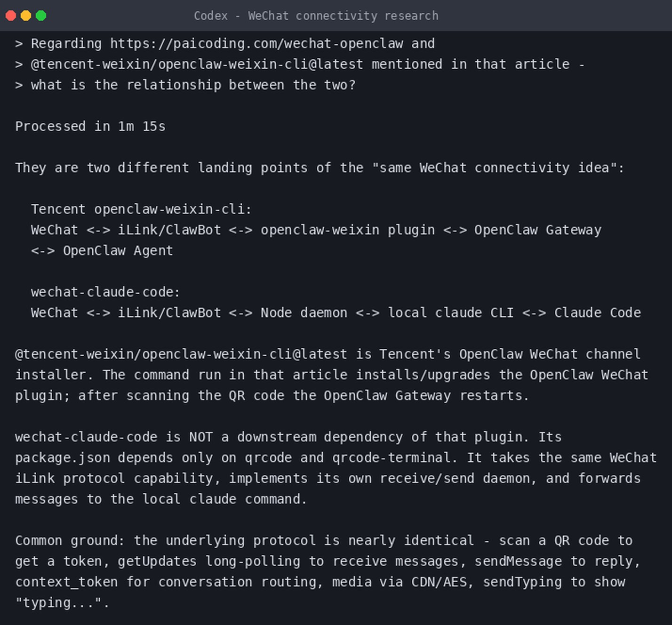Click the 'Tencent openclaw-weixin-cli:' heading
The height and width of the screenshot is (625, 672).
(142, 209)
